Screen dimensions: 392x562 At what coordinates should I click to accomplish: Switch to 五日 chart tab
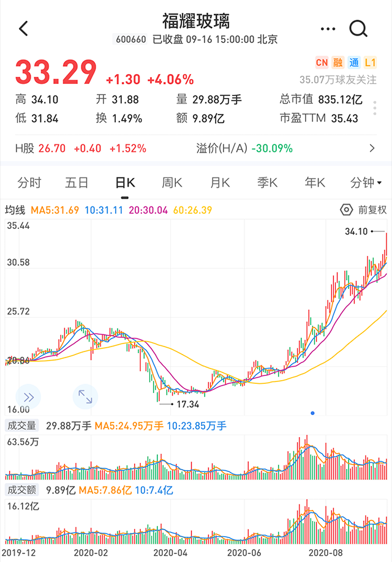coord(77,183)
